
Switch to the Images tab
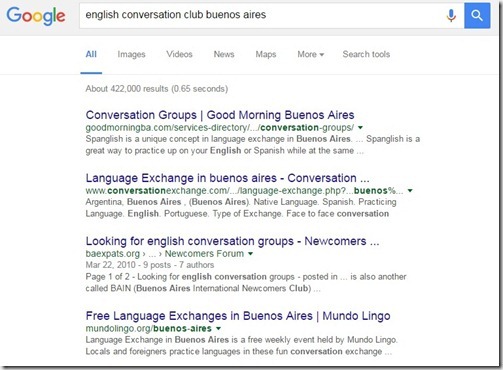tap(131, 54)
